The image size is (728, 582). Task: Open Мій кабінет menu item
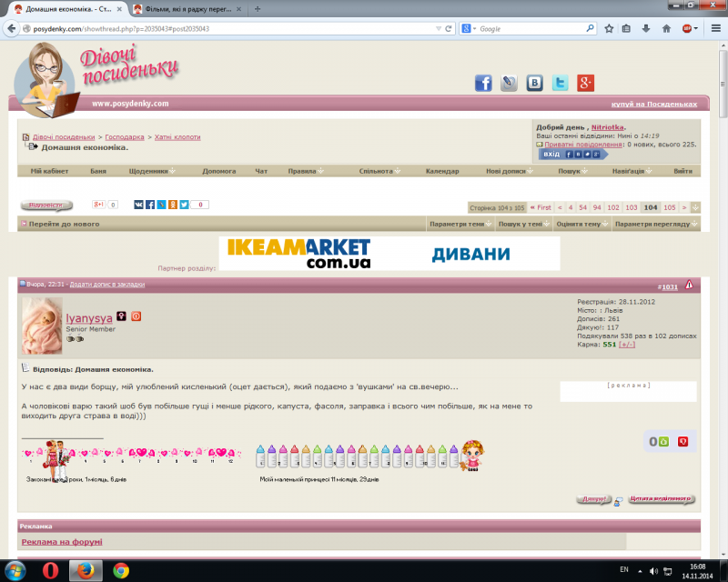[x=49, y=171]
